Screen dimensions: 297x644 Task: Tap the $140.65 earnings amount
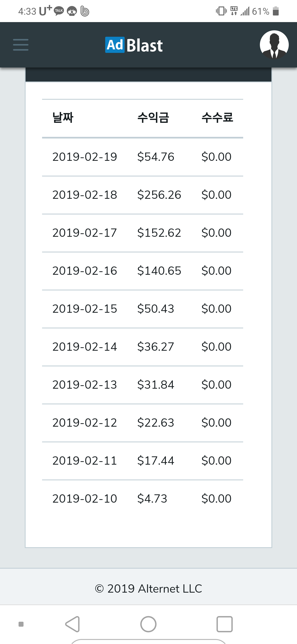pos(159,271)
